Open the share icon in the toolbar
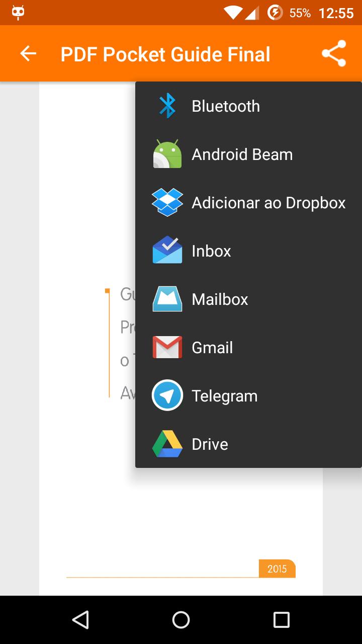The image size is (362, 644). (x=334, y=53)
